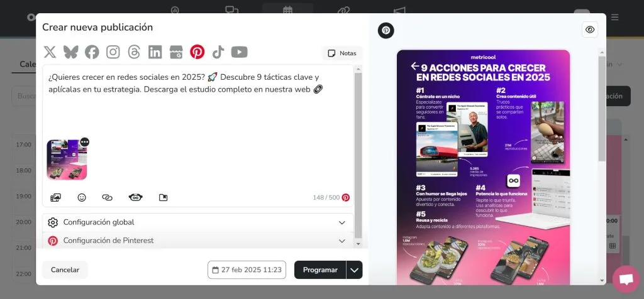The width and height of the screenshot is (644, 299).
Task: Select the YouTube network icon
Action: [x=239, y=52]
